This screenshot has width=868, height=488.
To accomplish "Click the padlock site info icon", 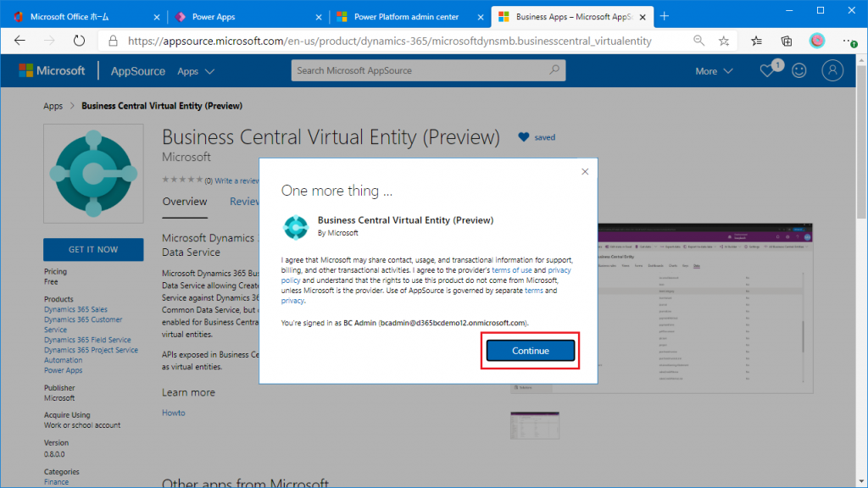I will tap(113, 41).
